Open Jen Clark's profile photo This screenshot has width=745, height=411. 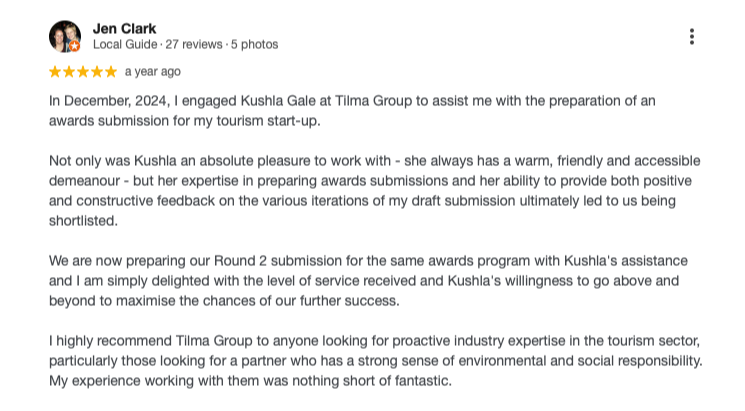click(64, 36)
